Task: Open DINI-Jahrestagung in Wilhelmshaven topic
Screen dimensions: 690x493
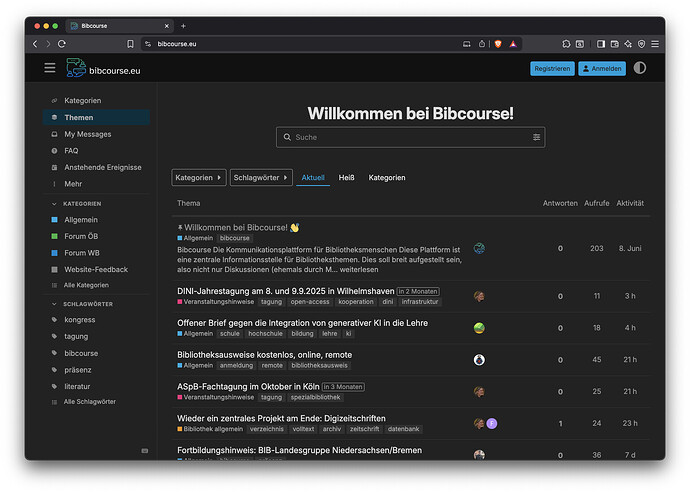Action: coord(286,291)
